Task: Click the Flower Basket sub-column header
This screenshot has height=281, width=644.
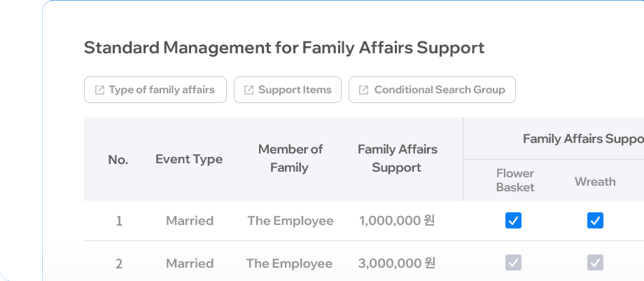Action: [515, 180]
